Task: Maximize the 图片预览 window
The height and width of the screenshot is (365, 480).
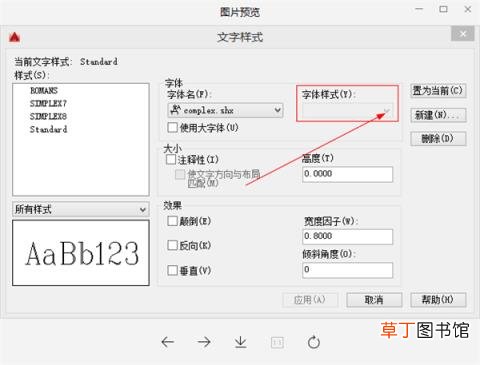Action: [443, 9]
